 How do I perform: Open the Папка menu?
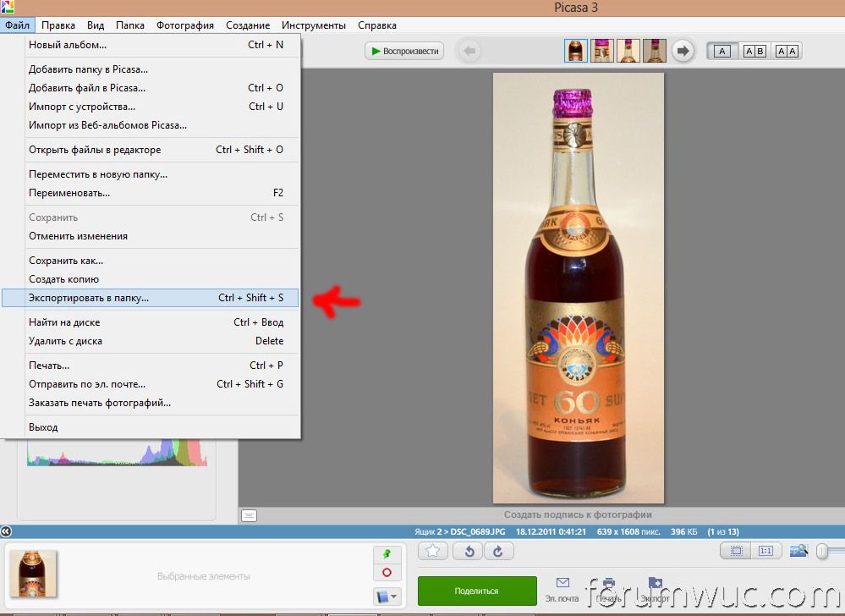(130, 25)
